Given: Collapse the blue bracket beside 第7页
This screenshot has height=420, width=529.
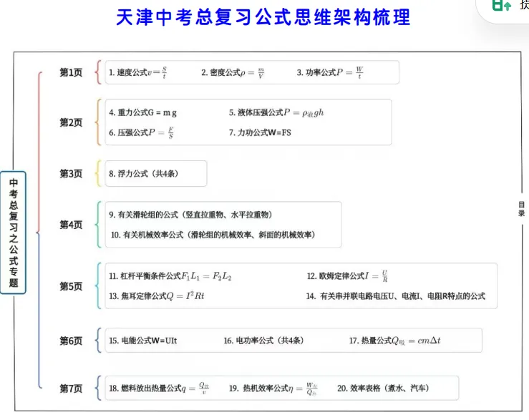Looking at the screenshot, I should click(98, 388).
